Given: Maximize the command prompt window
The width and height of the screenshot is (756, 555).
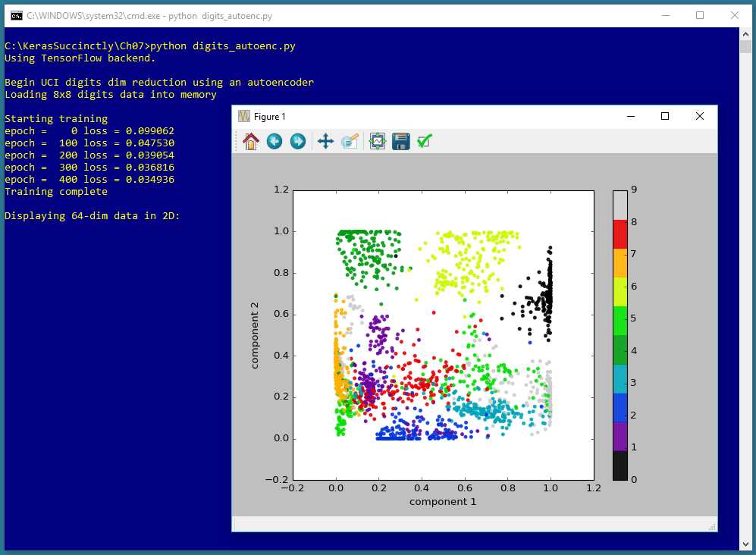Looking at the screenshot, I should point(700,15).
